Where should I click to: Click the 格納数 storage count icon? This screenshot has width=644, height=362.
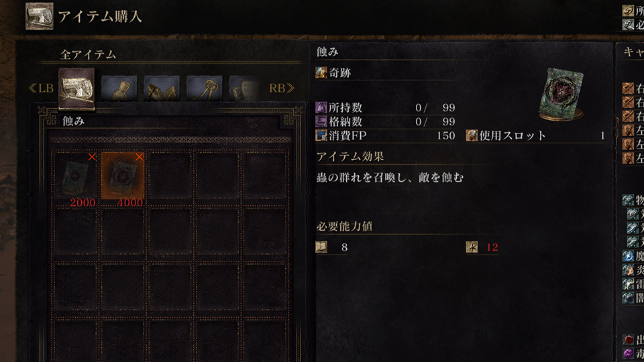(x=321, y=121)
